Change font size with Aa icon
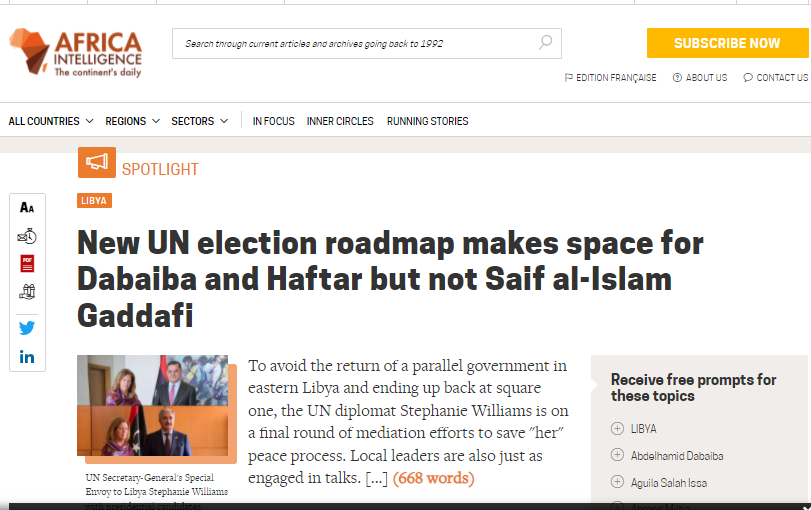The width and height of the screenshot is (811, 510). (27, 207)
